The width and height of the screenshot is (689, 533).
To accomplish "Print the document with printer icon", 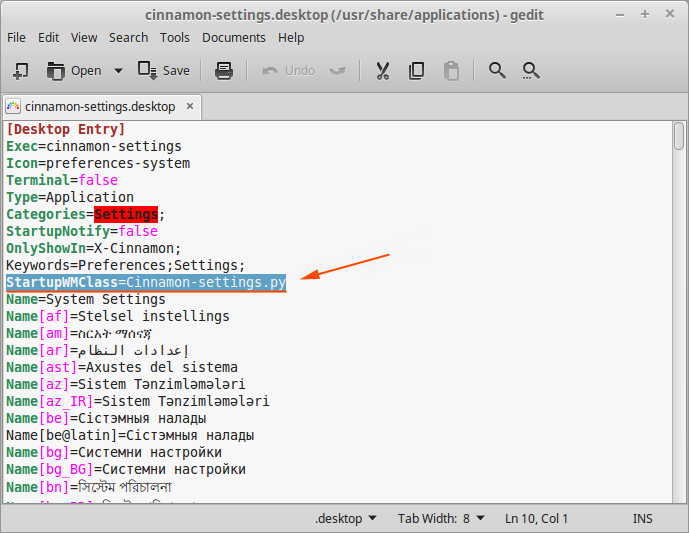I will pyautogui.click(x=224, y=71).
